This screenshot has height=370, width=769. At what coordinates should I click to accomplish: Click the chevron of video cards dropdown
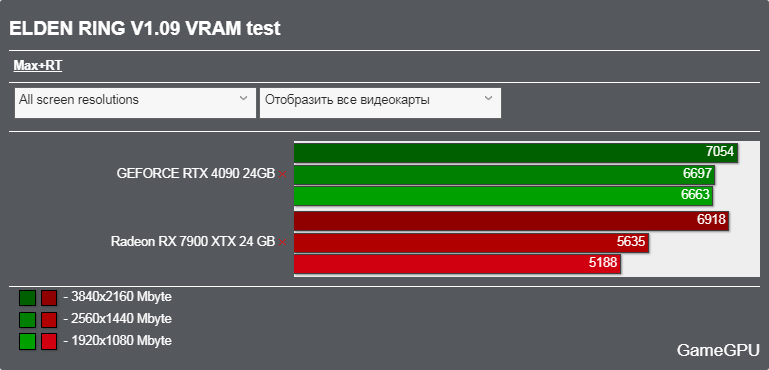[488, 99]
